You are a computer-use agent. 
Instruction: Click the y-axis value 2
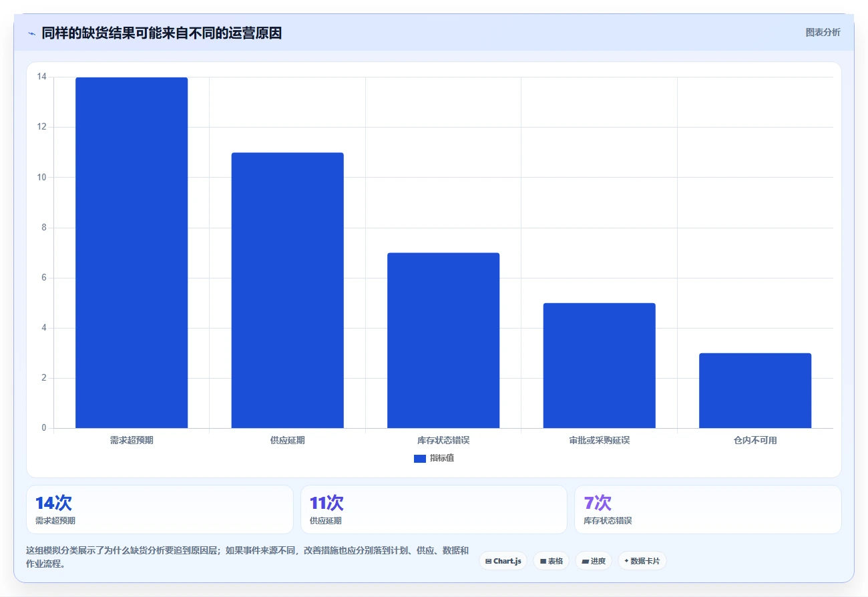click(x=44, y=378)
